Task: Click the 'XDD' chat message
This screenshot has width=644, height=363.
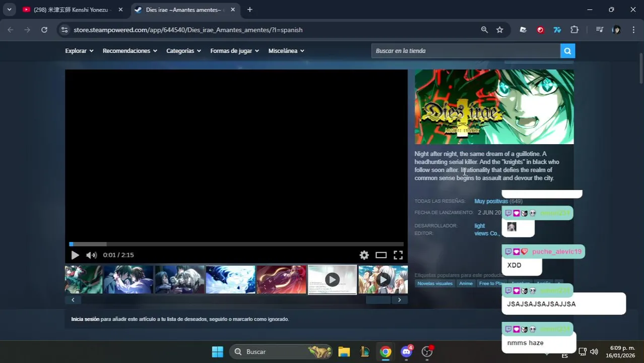Action: click(514, 265)
